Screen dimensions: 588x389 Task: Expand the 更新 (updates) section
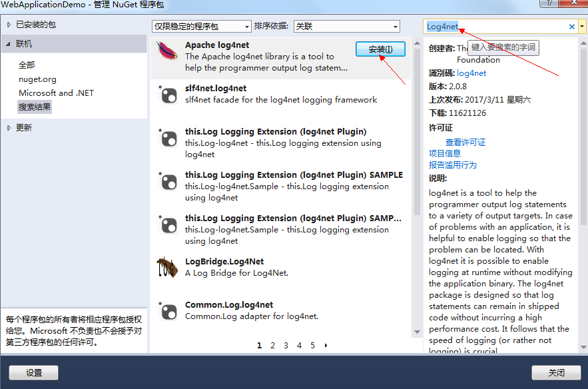tap(9, 128)
